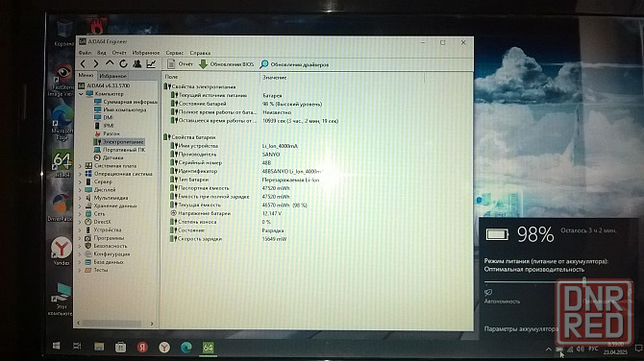Open the graph chart toolbar icon
644x361 pixels.
click(x=151, y=63)
